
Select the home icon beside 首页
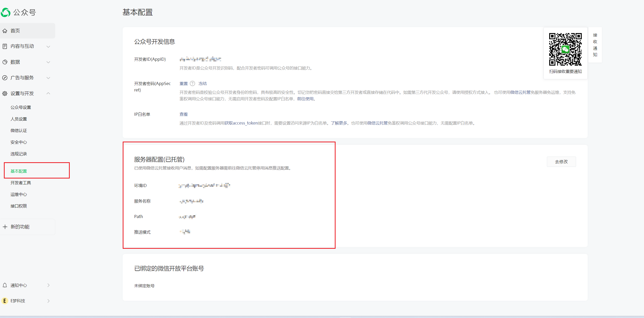[x=5, y=30]
